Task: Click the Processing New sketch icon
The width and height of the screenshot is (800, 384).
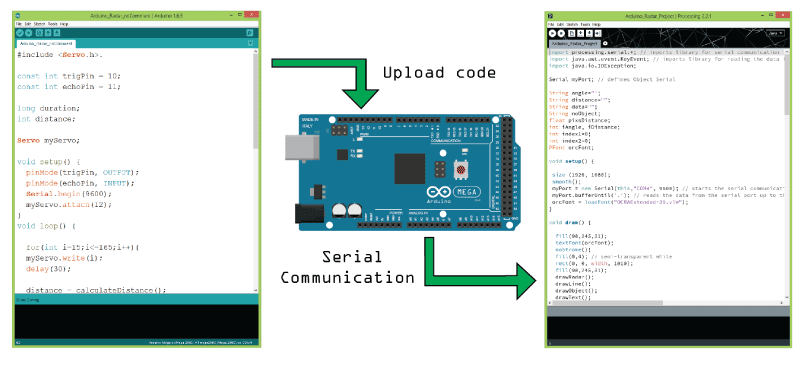Action: coord(571,33)
